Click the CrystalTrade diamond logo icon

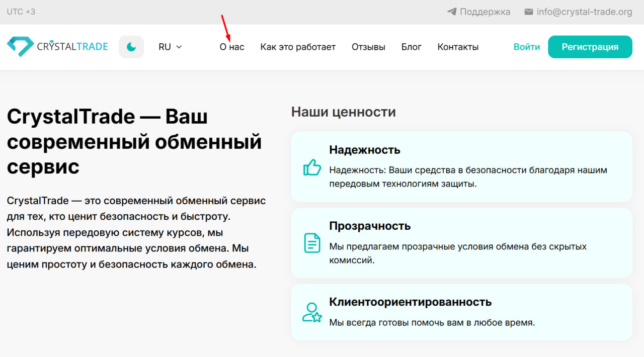coord(20,46)
